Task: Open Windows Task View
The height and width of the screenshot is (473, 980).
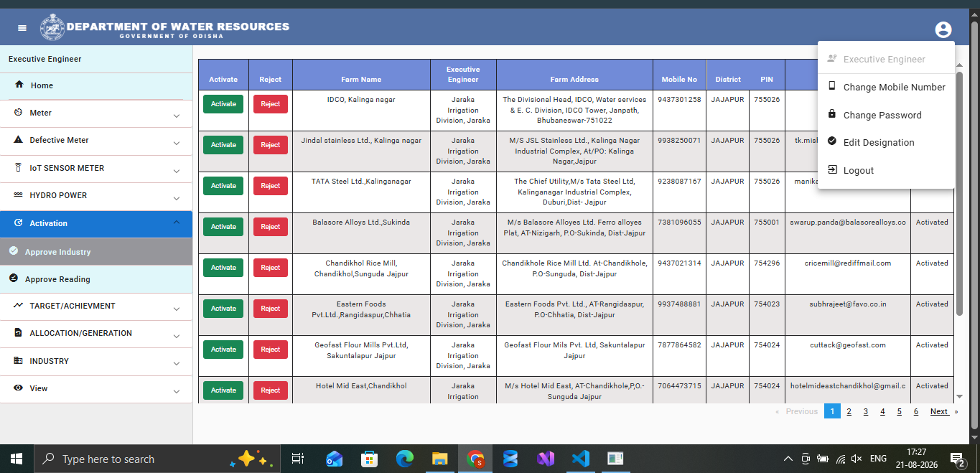Action: coord(298,459)
